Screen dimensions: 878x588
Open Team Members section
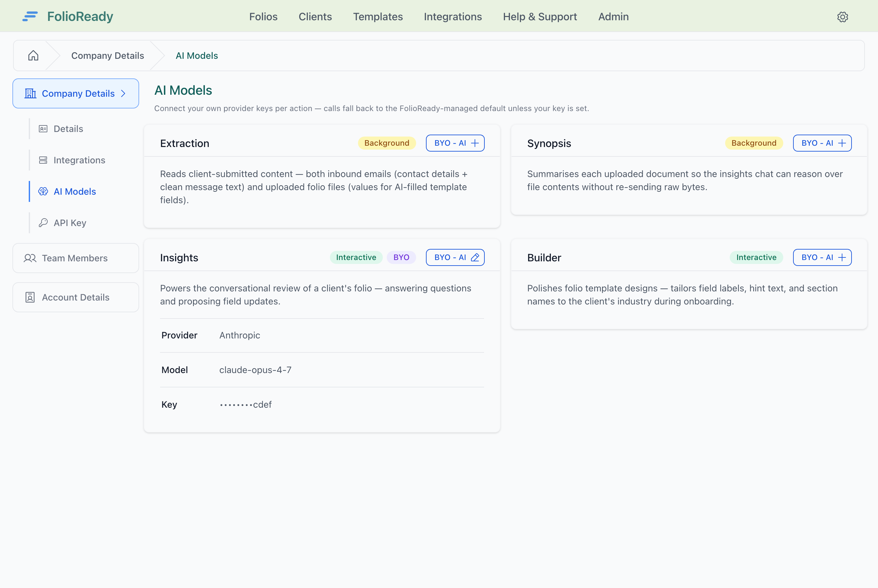click(76, 258)
